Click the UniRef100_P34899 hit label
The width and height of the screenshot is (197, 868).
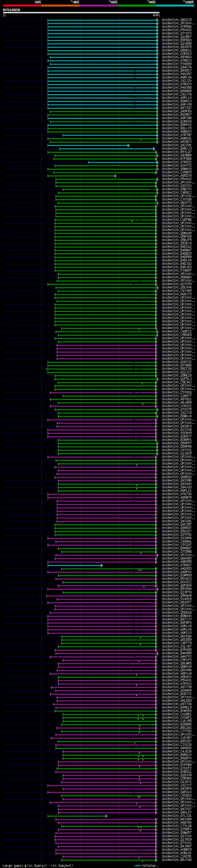coord(177,64)
